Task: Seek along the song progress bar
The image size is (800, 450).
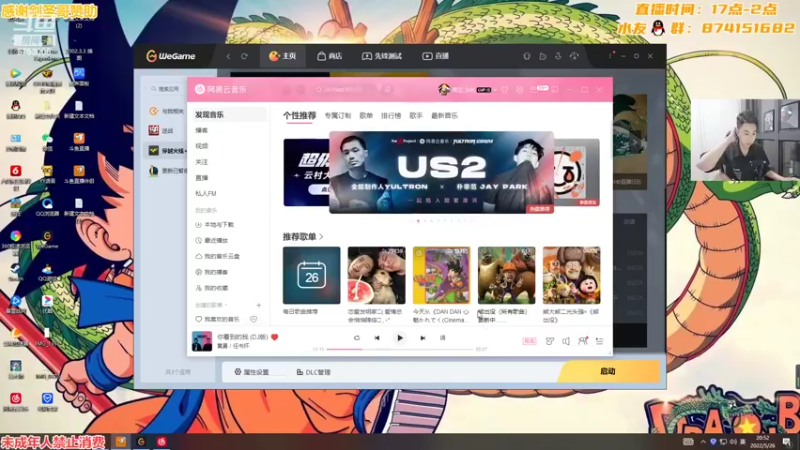Action: tap(399, 349)
